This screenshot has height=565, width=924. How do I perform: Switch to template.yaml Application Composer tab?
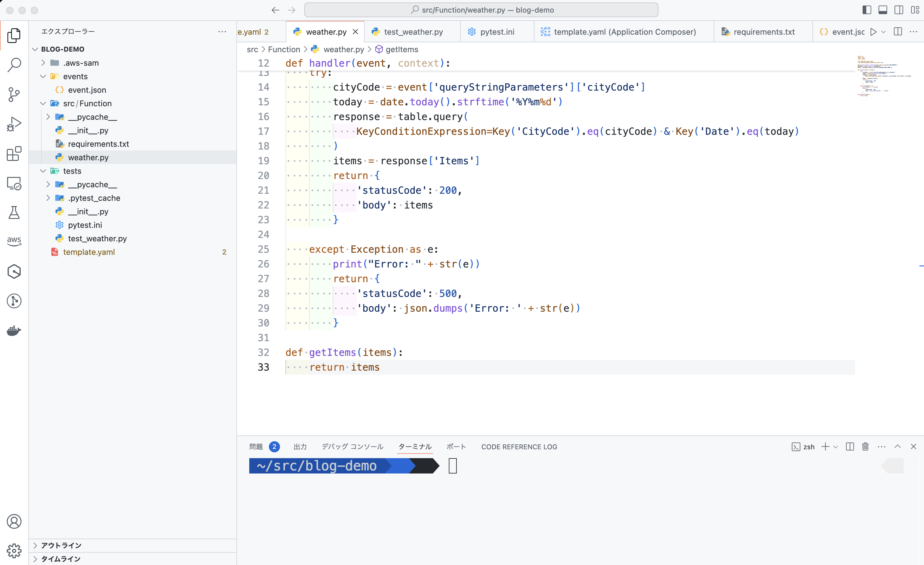[624, 32]
